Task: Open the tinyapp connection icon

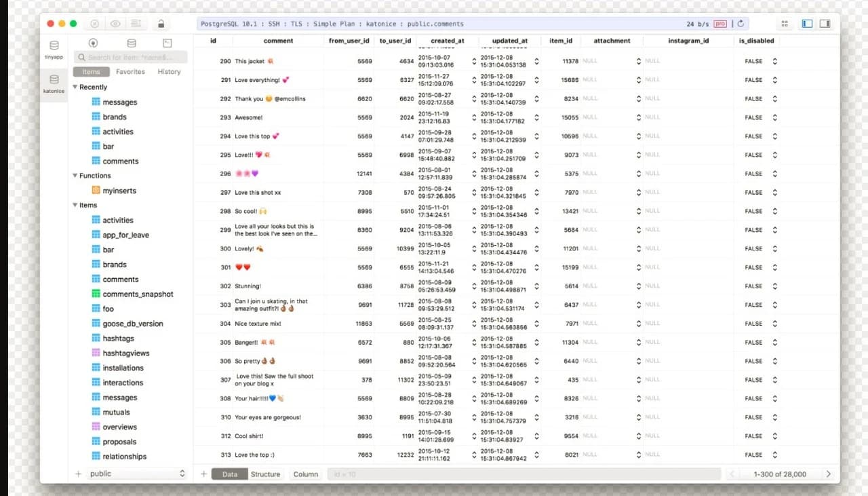Action: tap(54, 46)
